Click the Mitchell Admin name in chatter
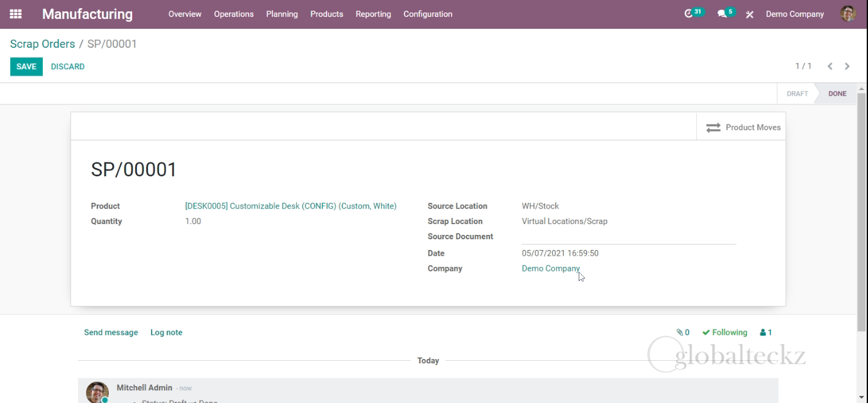Screen dimensions: 868x403 (144, 388)
